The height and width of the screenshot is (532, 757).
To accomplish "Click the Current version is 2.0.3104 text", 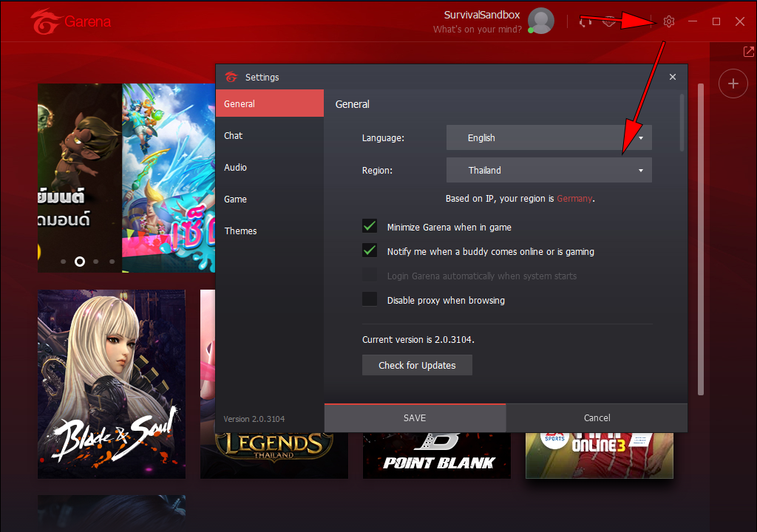I will point(418,339).
